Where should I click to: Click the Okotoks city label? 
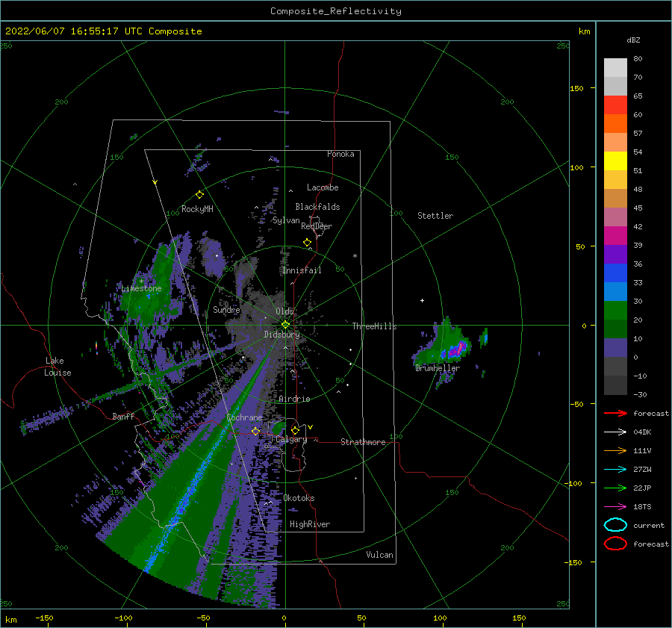[x=299, y=498]
